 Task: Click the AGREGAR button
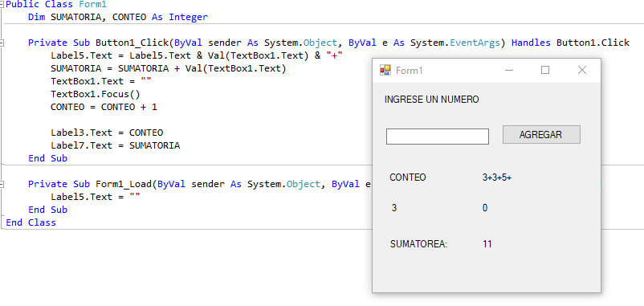541,135
